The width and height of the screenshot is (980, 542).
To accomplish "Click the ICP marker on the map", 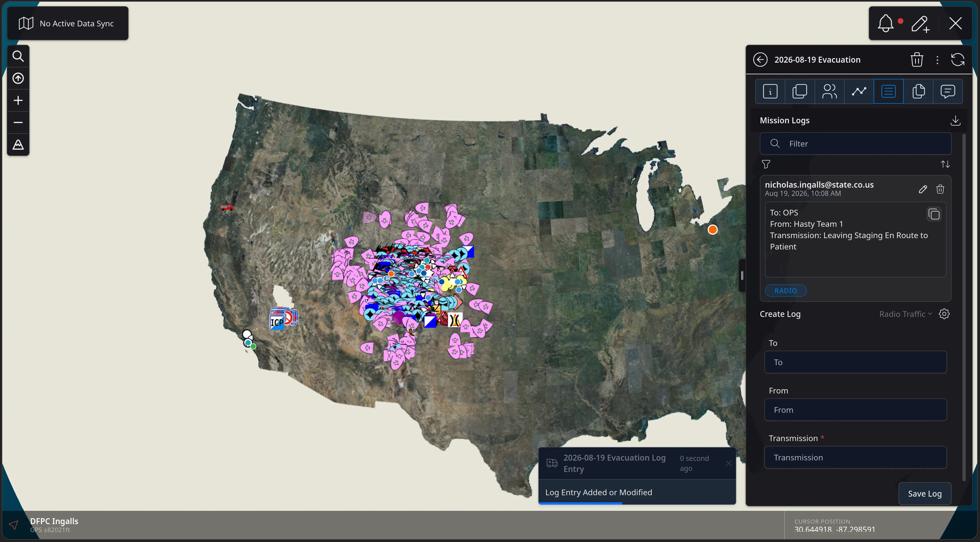I will [277, 322].
